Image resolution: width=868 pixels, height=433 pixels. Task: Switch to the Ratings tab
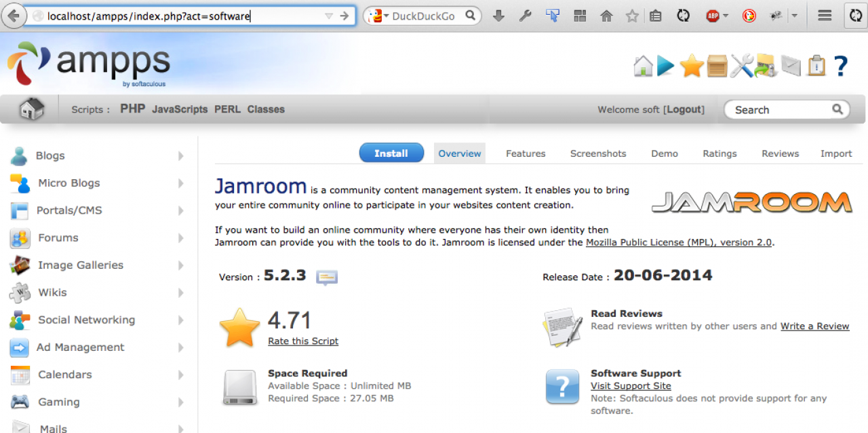tap(719, 153)
